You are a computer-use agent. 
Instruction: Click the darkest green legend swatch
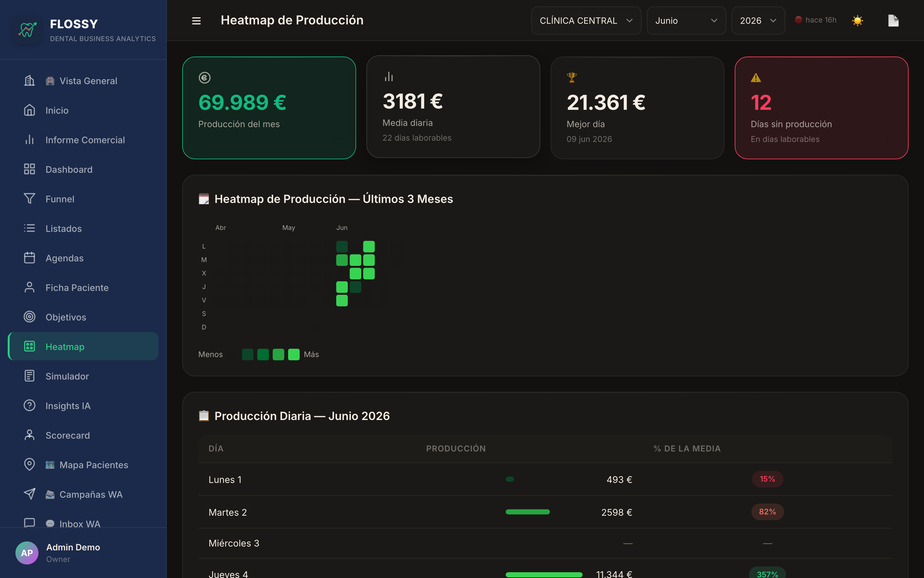point(247,355)
